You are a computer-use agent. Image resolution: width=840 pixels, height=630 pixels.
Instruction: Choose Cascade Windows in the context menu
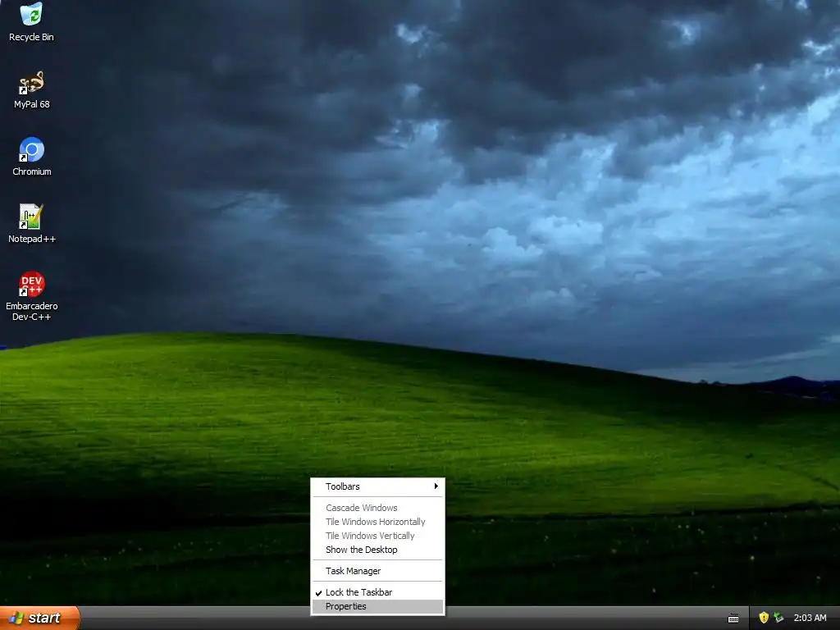377,508
